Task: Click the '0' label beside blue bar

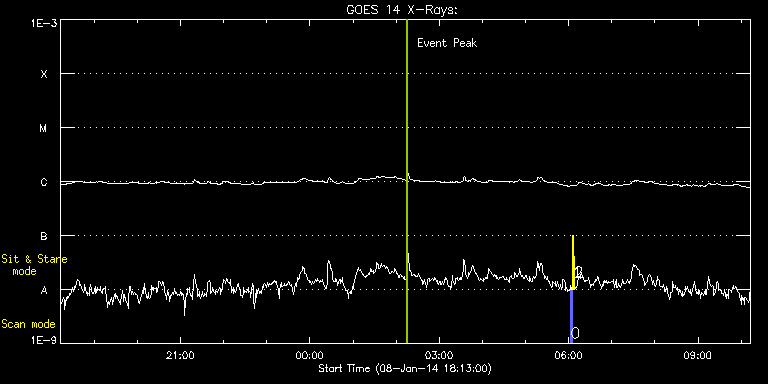Action: pos(576,333)
